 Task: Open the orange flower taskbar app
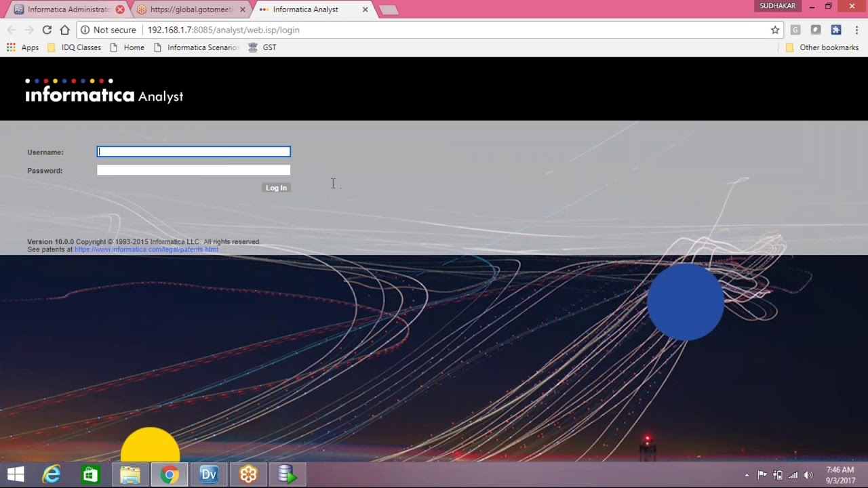[x=248, y=474]
